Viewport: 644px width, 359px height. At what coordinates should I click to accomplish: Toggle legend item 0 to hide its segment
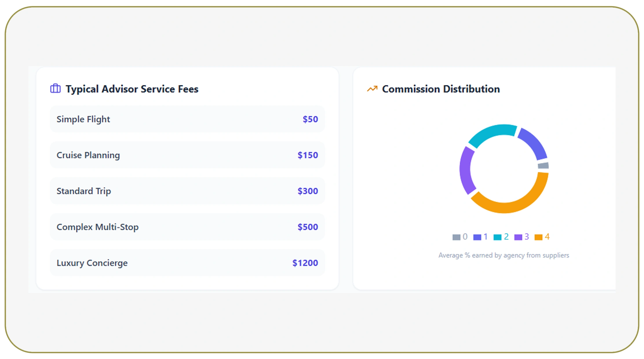pos(460,237)
